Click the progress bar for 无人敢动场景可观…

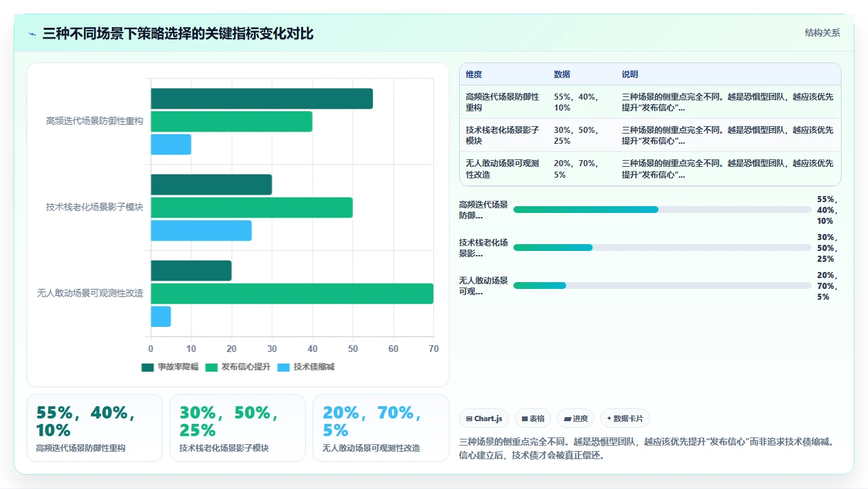point(663,286)
